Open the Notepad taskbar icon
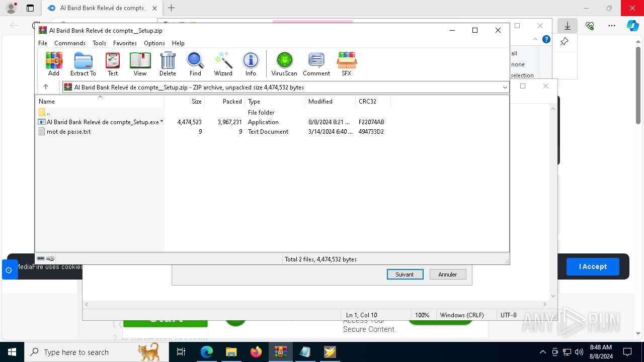 [305, 352]
